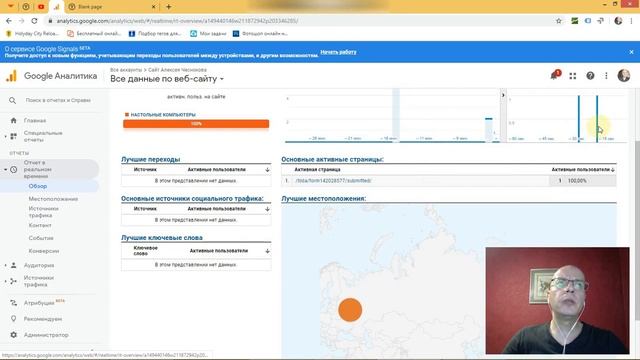640x360 pixels.
Task: Open a new browser tab with plus icon
Action: pyautogui.click(x=169, y=7)
